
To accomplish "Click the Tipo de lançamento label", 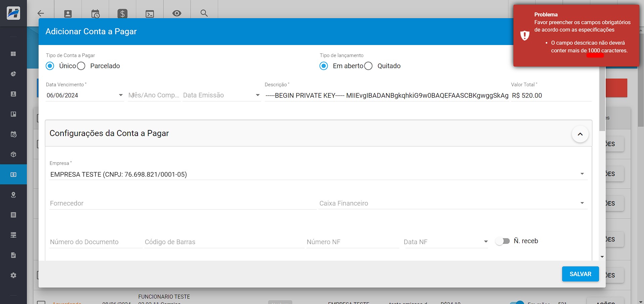I will pos(342,55).
